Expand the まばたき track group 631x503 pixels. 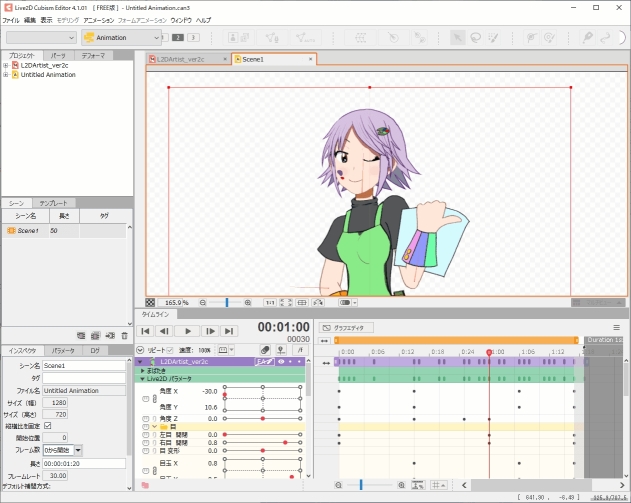tap(142, 371)
